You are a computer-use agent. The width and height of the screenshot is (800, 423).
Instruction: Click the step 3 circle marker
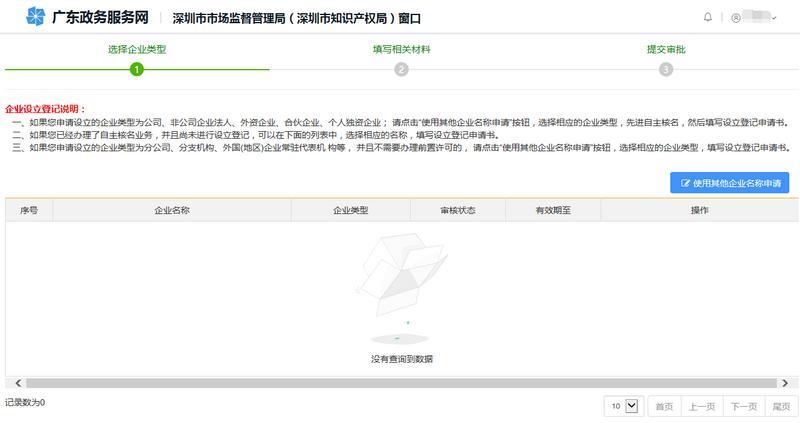click(x=666, y=69)
